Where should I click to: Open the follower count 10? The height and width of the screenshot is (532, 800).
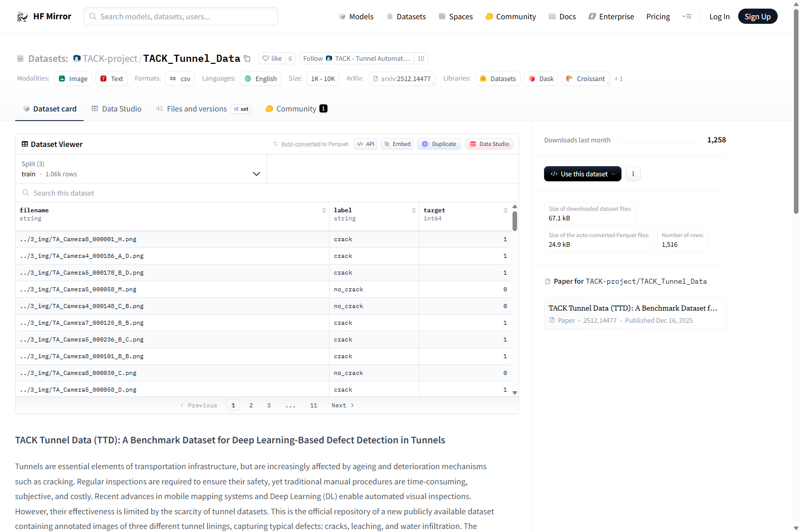pyautogui.click(x=421, y=58)
